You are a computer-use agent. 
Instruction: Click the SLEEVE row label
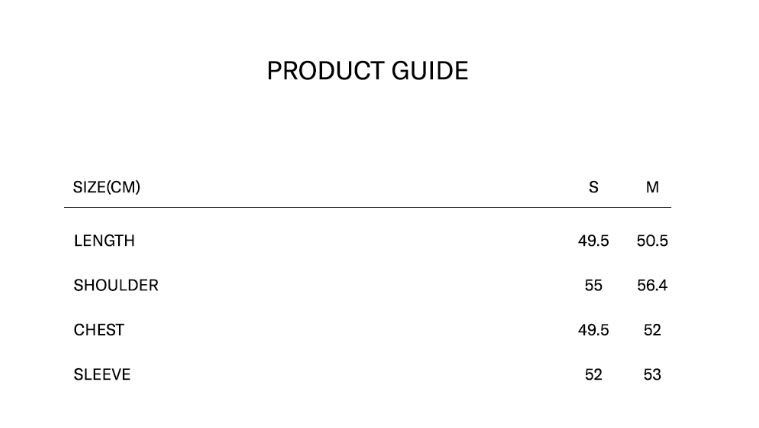click(x=102, y=375)
